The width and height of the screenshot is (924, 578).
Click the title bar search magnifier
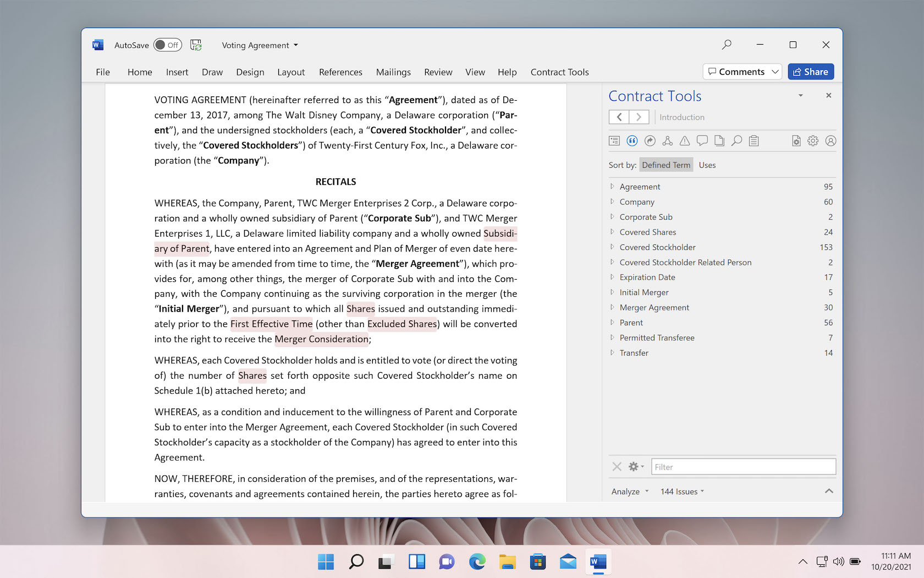tap(727, 45)
